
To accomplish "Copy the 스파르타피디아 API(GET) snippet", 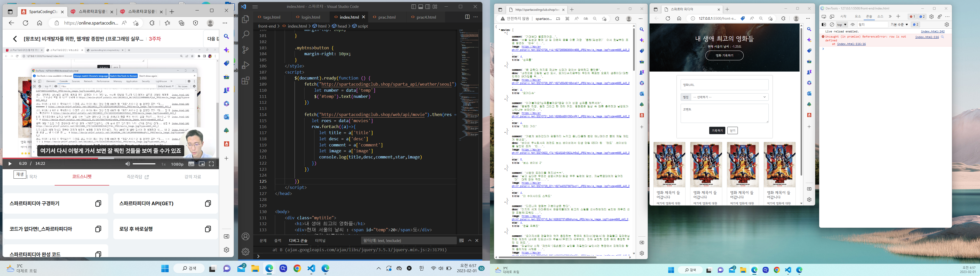I will point(208,204).
